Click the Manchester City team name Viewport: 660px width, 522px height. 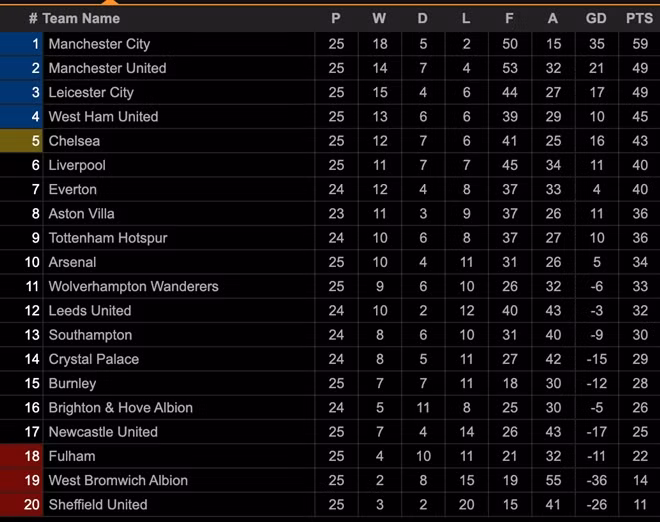pos(99,44)
